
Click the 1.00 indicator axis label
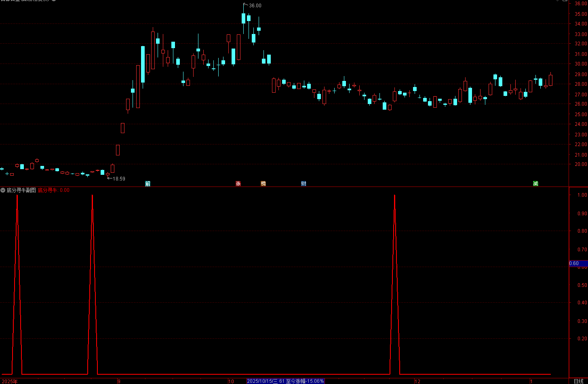[x=582, y=195]
